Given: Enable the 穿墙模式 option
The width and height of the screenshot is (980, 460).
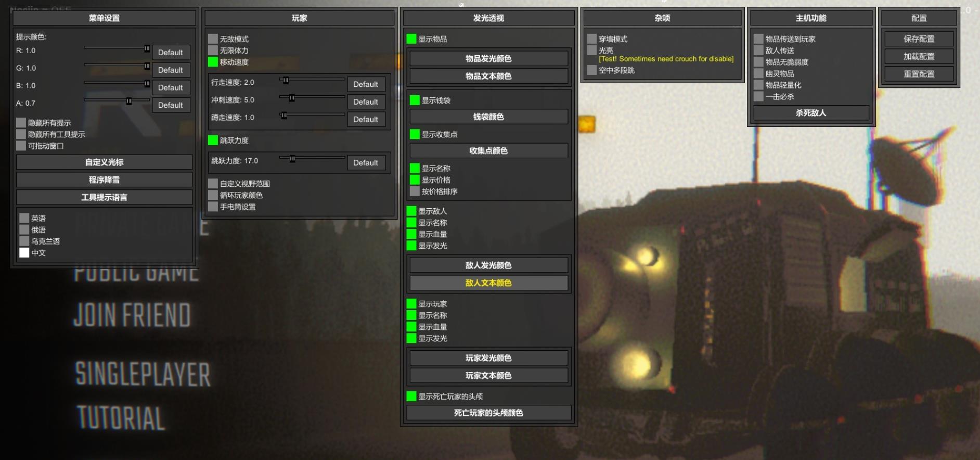Looking at the screenshot, I should click(x=592, y=39).
